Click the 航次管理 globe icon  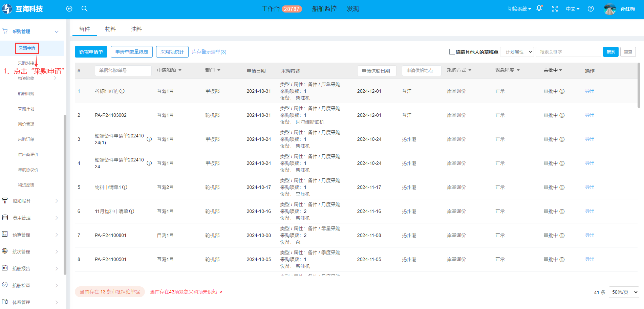5,251
